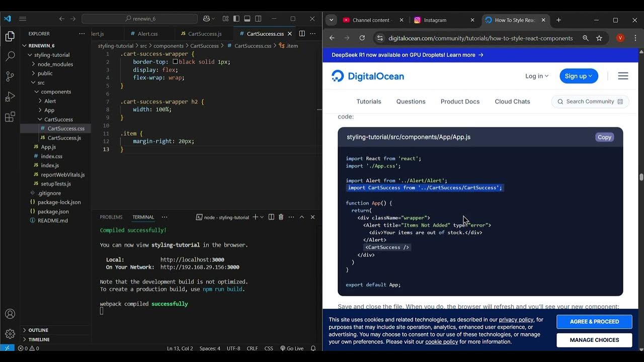Open errors and warnings count in status bar
644x362 pixels.
[x=29, y=348]
